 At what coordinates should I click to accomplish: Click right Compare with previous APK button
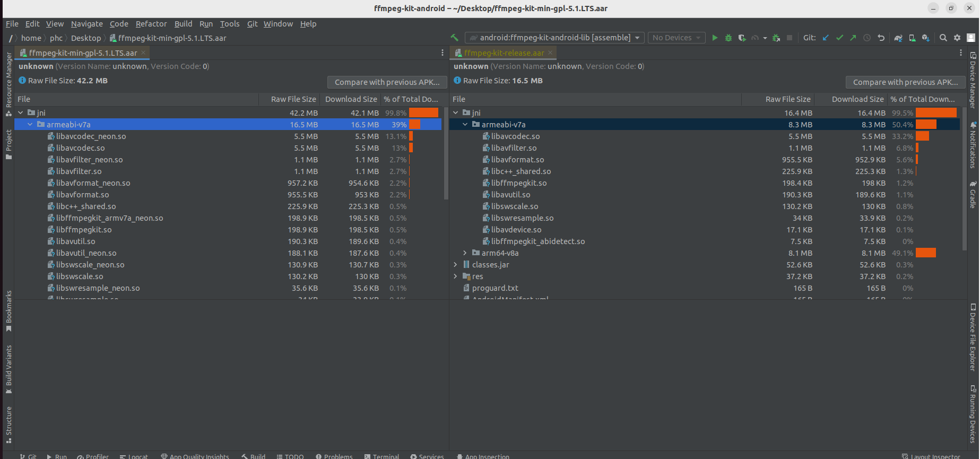[905, 82]
